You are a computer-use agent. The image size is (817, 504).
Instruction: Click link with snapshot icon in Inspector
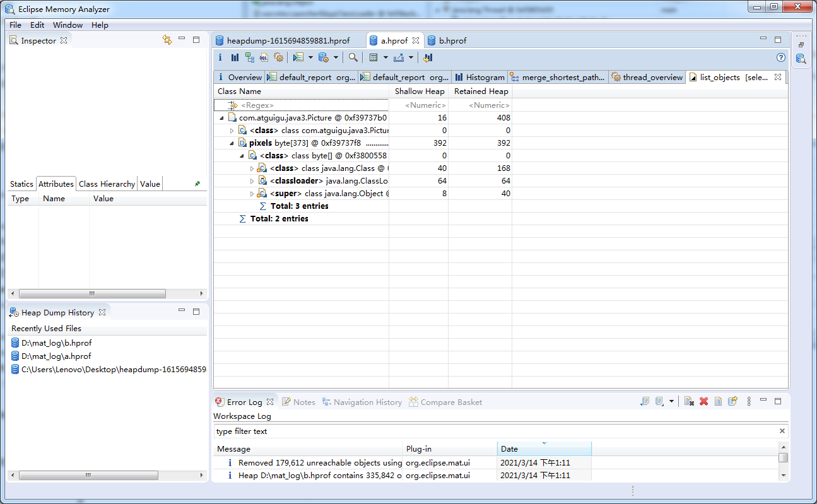(167, 40)
